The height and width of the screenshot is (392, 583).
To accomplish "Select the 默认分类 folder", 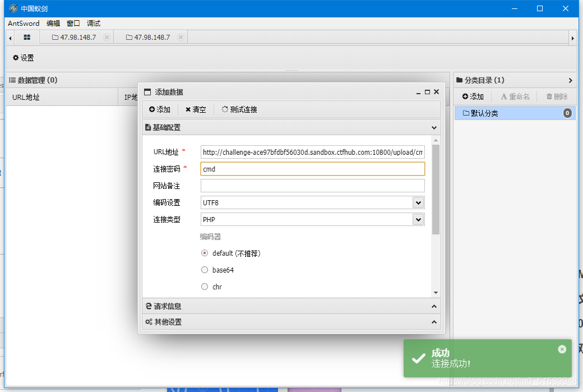I will coord(515,113).
